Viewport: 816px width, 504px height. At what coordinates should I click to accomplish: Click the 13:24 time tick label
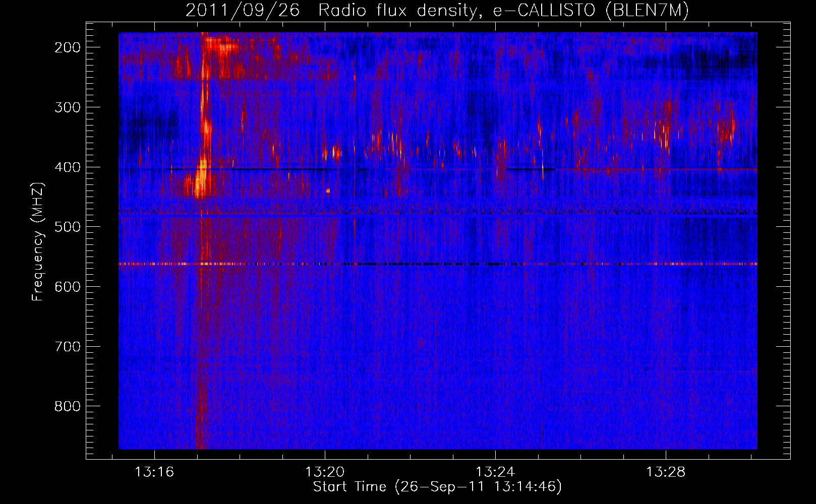click(495, 472)
